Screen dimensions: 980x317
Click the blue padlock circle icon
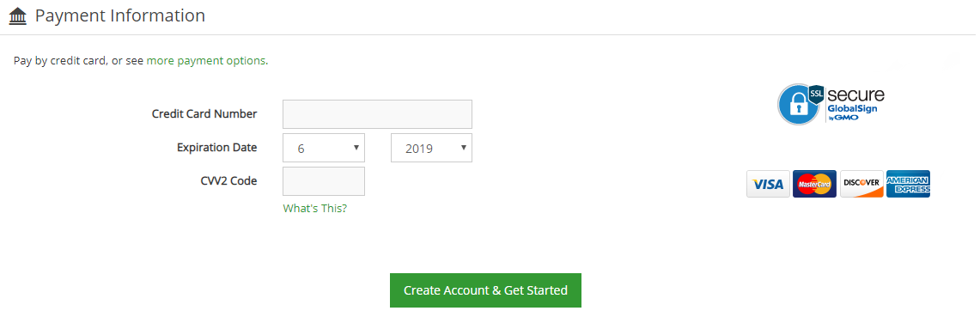(798, 105)
